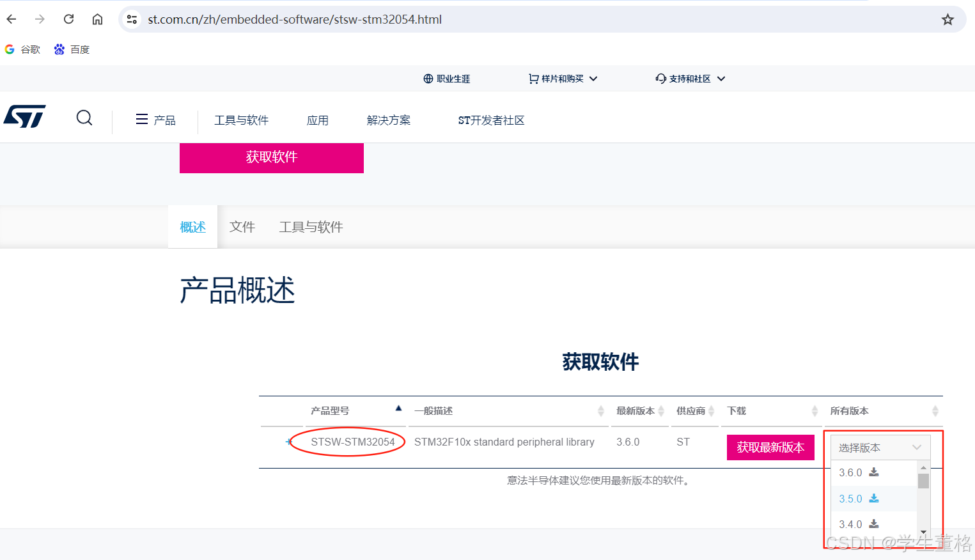Reload the current page
This screenshot has width=975, height=560.
[x=68, y=19]
